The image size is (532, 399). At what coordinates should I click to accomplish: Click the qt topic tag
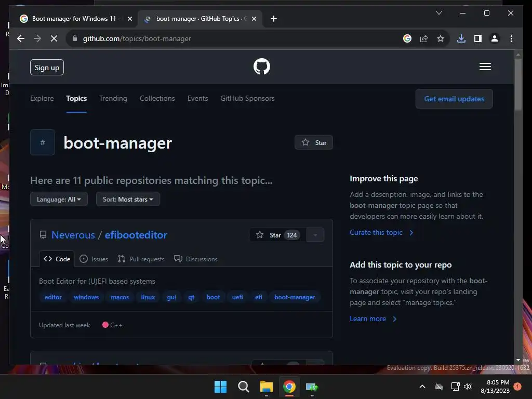pyautogui.click(x=191, y=297)
